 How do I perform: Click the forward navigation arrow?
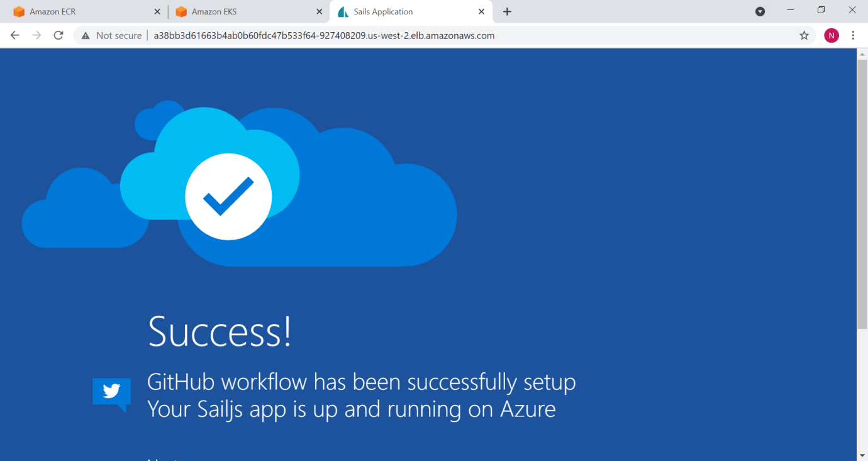[36, 36]
